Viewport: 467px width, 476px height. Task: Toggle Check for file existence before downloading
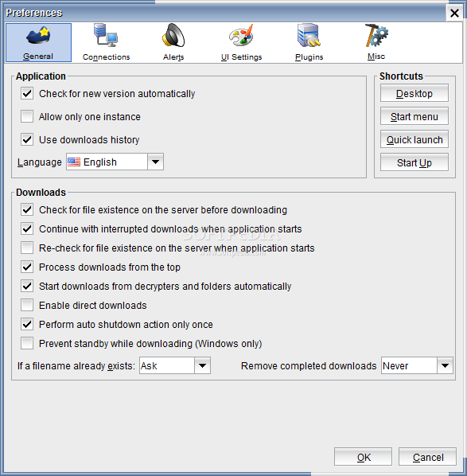(x=27, y=210)
